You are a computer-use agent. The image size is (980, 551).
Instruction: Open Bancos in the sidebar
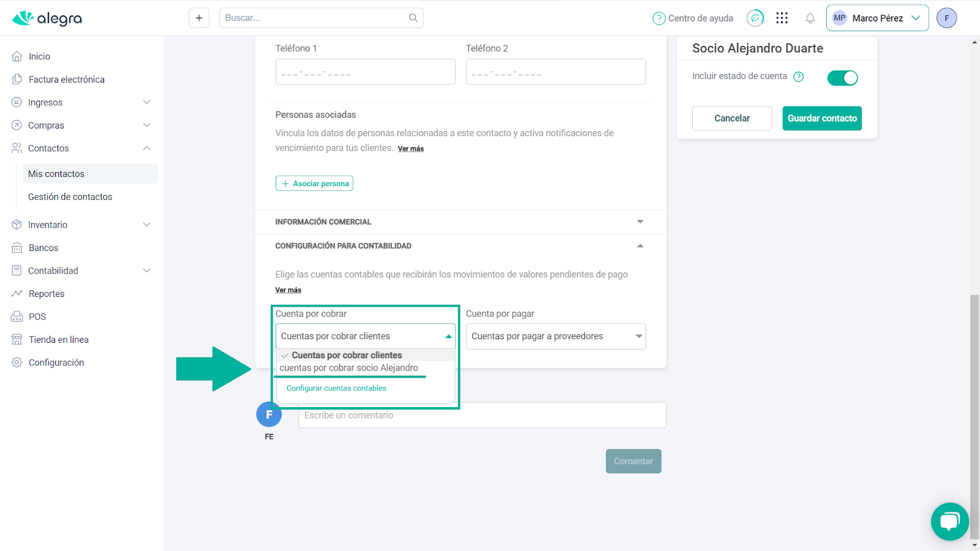(x=43, y=248)
